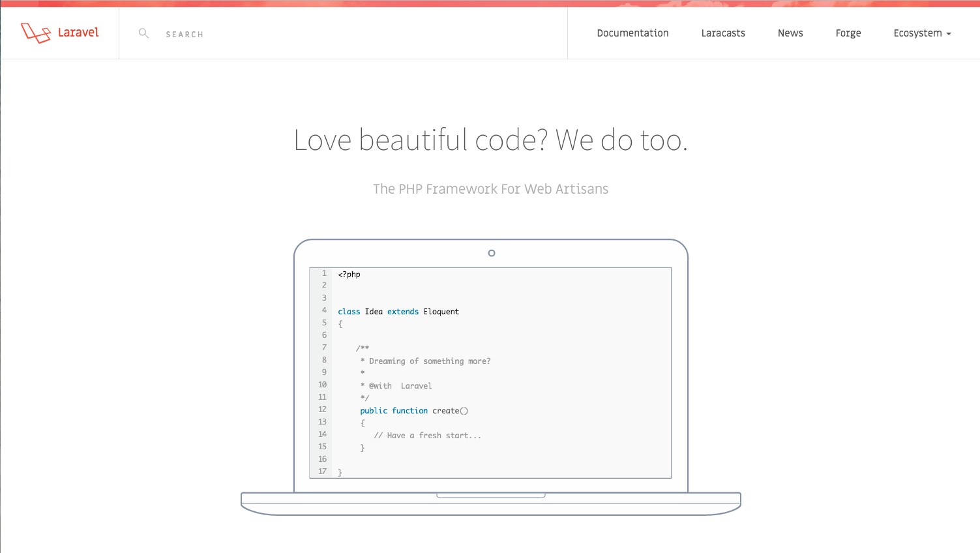The image size is (980, 553).
Task: Click the Laravel brand name text
Action: coord(78,32)
